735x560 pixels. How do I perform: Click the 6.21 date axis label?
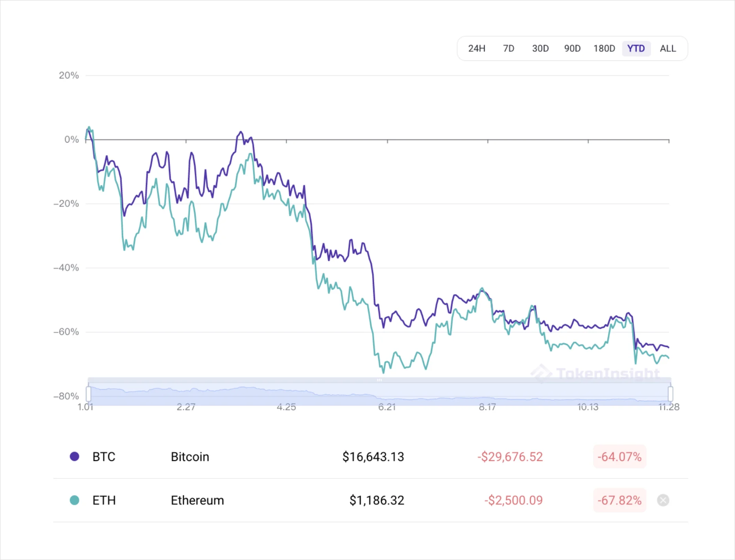point(387,407)
